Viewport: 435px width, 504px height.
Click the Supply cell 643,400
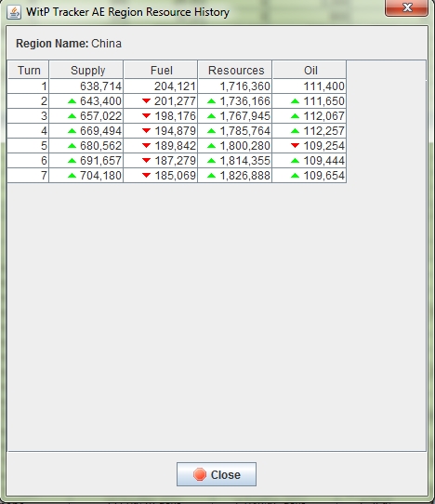click(x=86, y=101)
